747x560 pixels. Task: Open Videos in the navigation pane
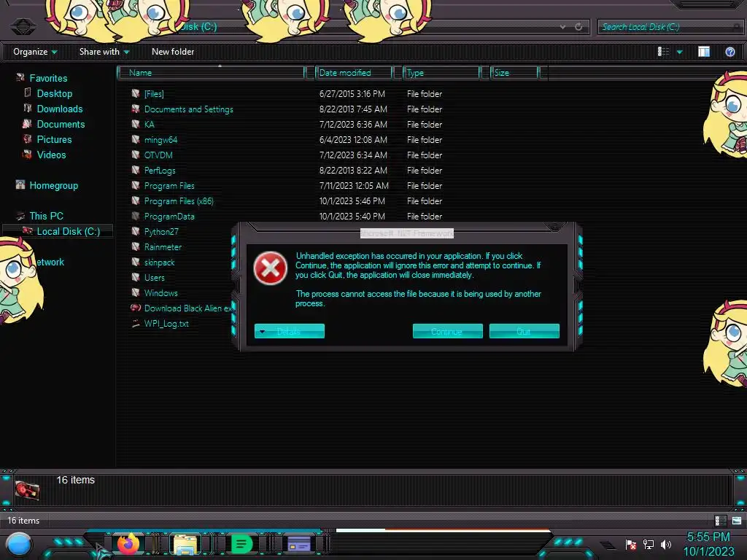pos(52,155)
